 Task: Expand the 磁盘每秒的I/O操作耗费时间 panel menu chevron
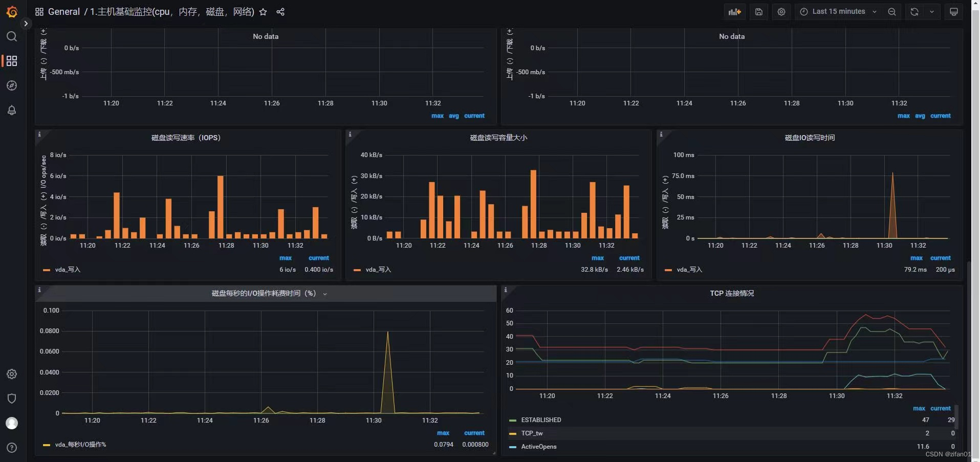[324, 294]
